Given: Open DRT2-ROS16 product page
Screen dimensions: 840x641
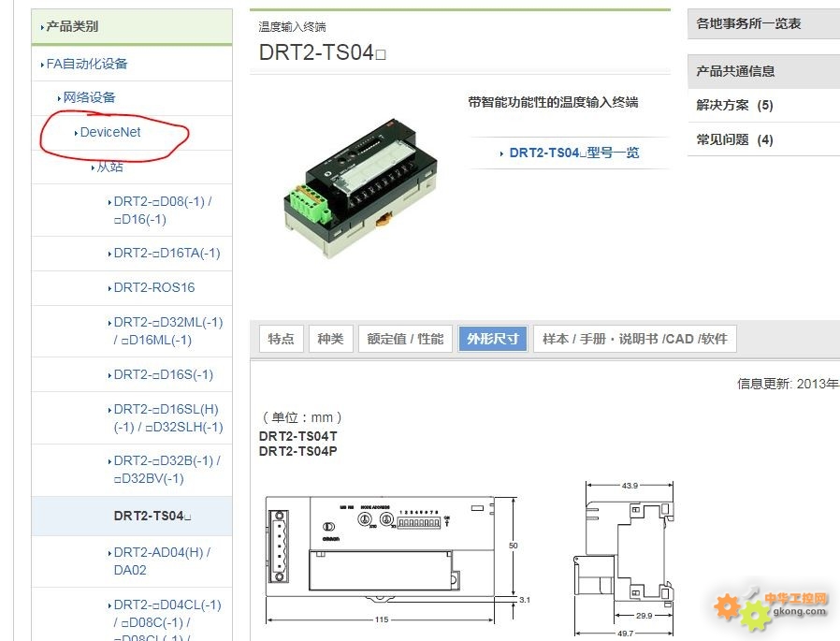Looking at the screenshot, I should (x=154, y=288).
